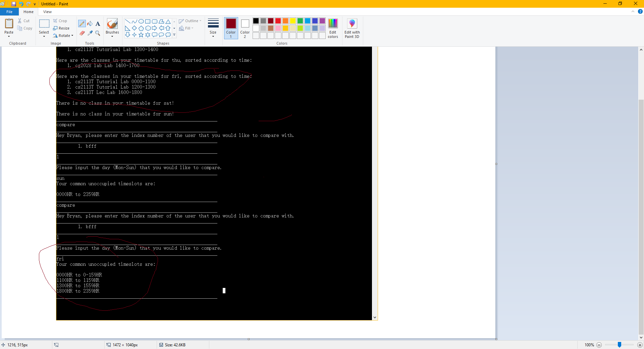Adjust the zoom slider handle
Screen dimensions: 644x349
point(620,345)
